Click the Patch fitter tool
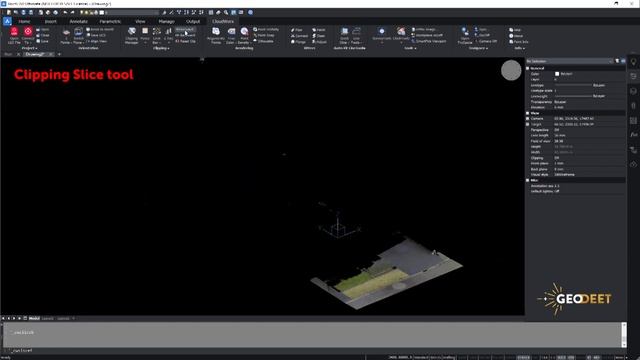This screenshot has width=640, height=360. pos(319,30)
